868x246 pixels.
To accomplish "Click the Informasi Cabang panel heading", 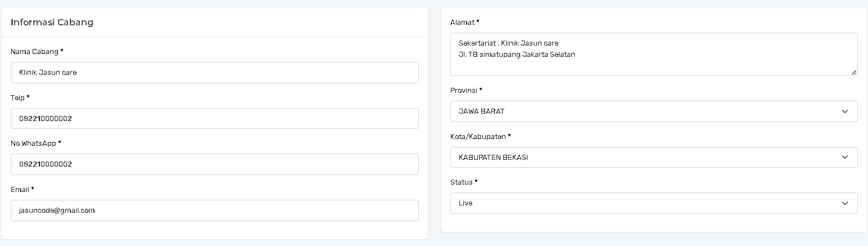I will click(52, 23).
